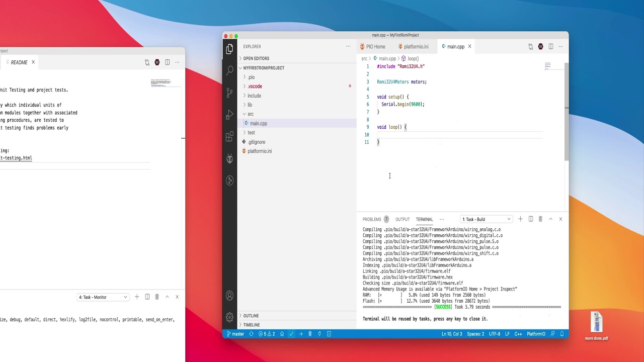Click the red W extension icon in main window

pos(541,47)
